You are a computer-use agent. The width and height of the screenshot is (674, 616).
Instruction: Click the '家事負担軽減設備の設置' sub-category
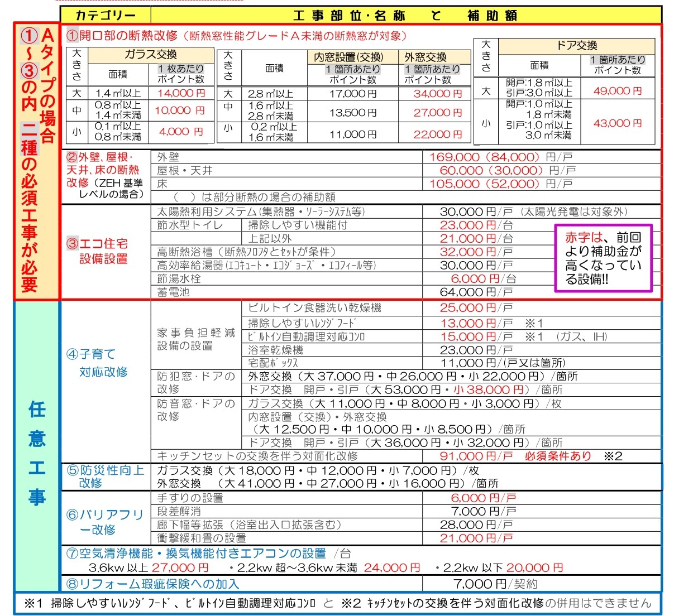click(196, 339)
